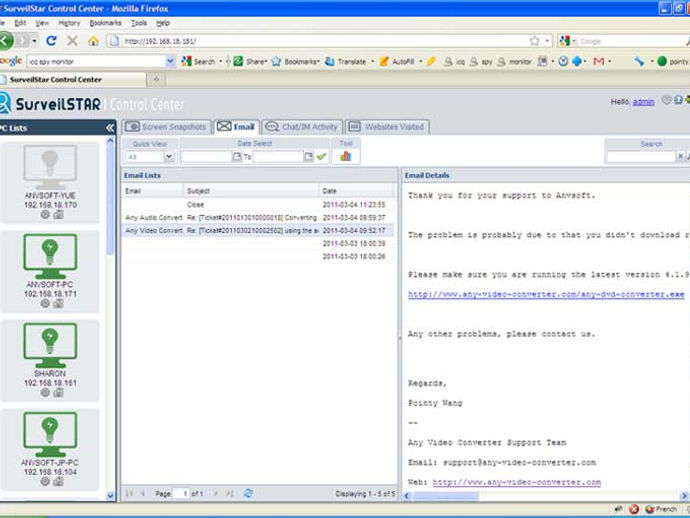The width and height of the screenshot is (690, 518).
Task: Sort emails by the Subject column
Action: 251,191
